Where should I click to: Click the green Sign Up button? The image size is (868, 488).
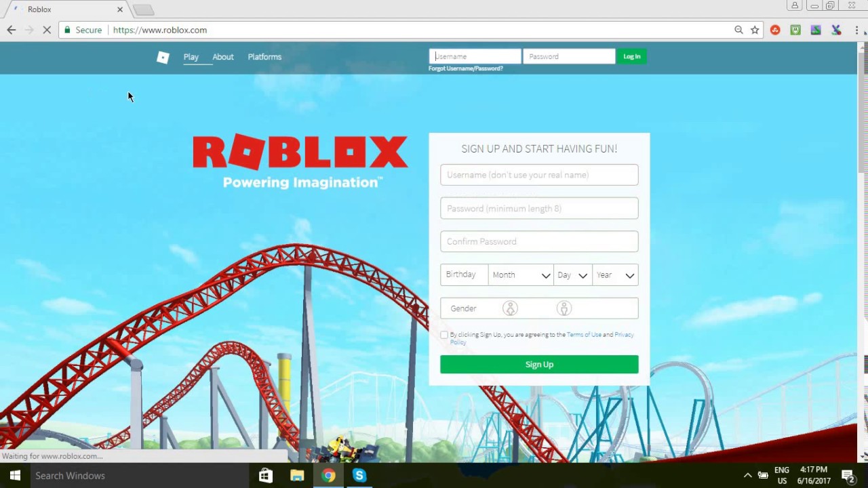click(539, 365)
